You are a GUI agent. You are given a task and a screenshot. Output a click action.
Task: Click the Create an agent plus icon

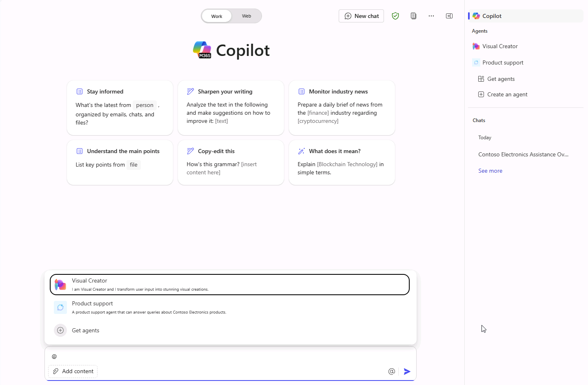(481, 94)
